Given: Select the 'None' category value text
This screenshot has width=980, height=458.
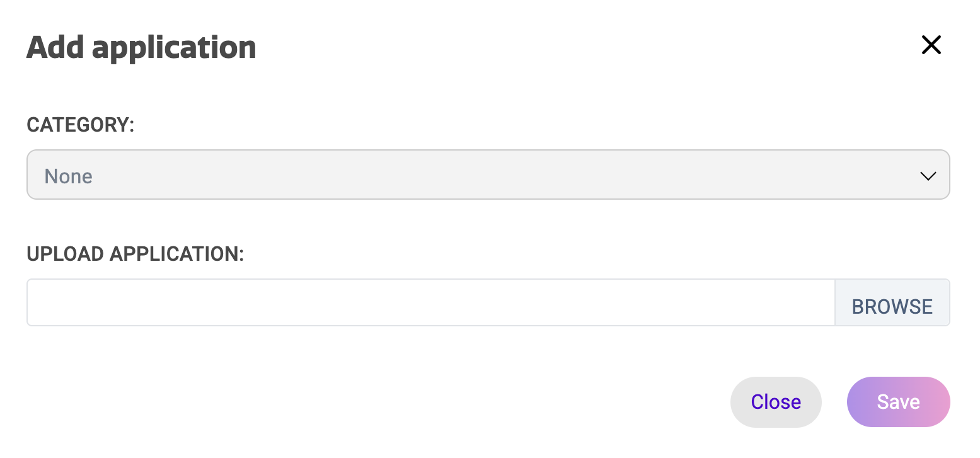Looking at the screenshot, I should (69, 176).
